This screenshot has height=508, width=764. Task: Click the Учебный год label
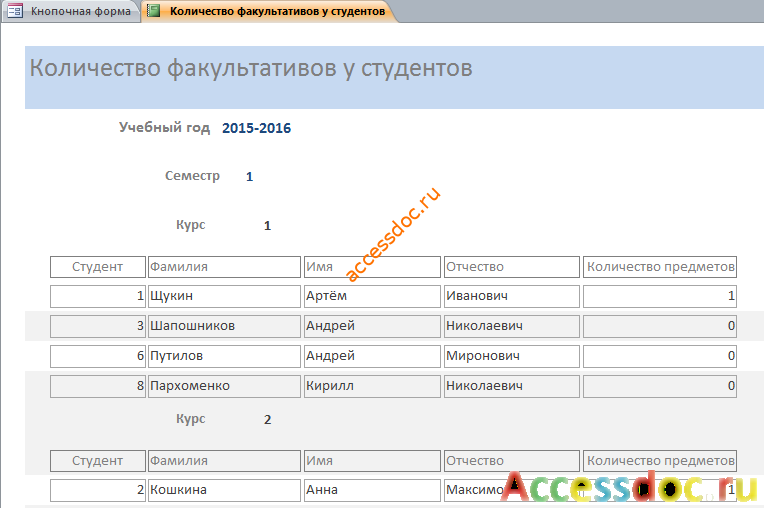tap(164, 128)
